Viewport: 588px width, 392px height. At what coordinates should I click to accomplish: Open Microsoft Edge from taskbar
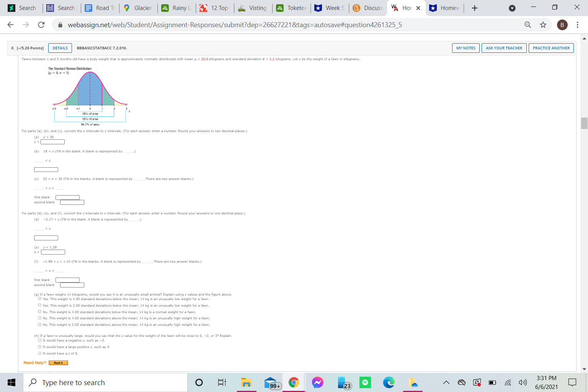click(x=389, y=382)
